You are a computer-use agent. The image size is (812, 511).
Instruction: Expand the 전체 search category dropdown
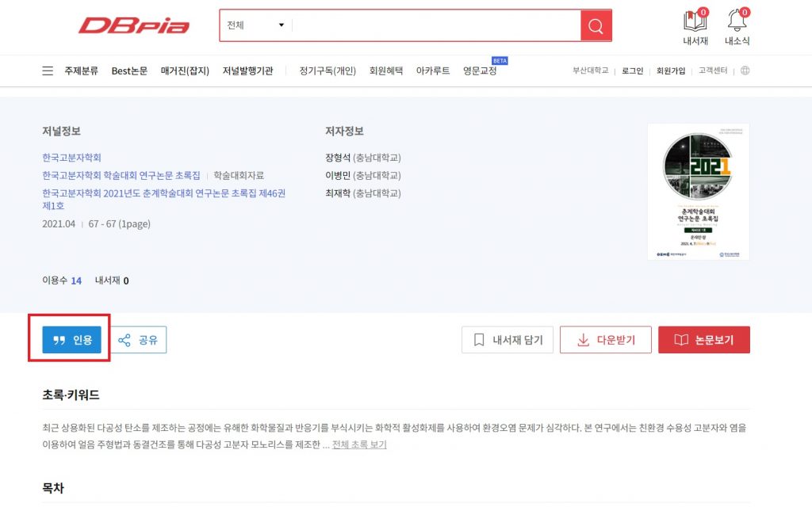click(x=255, y=25)
